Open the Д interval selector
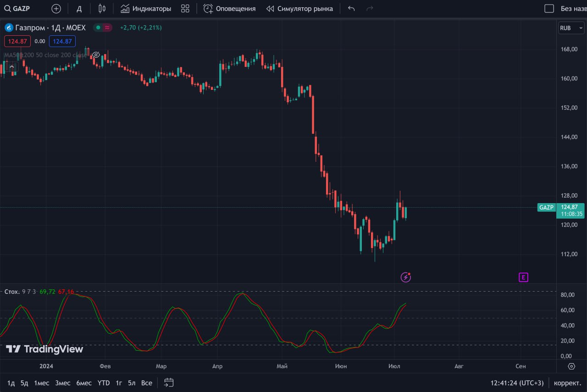587x392 pixels. 79,8
